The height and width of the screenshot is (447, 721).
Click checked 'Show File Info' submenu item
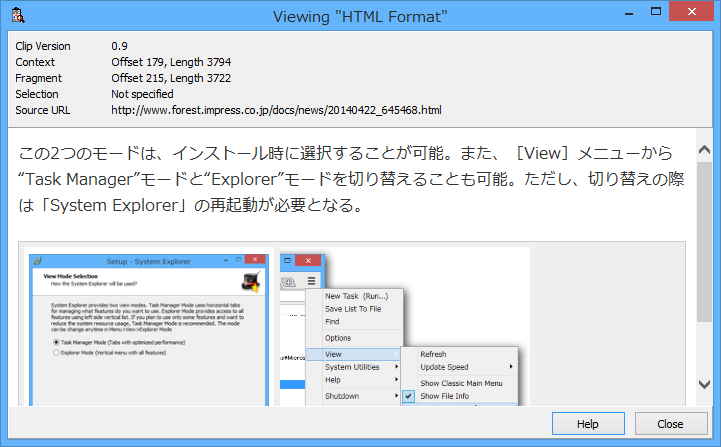[445, 396]
